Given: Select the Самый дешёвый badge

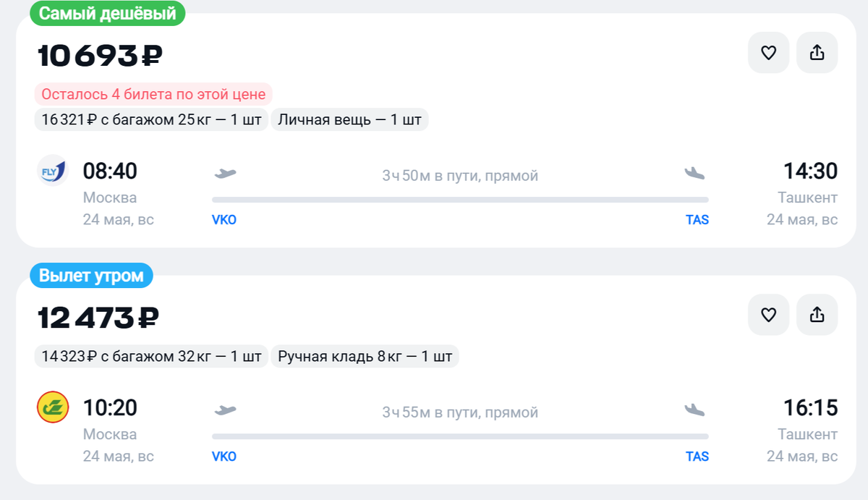Looking at the screenshot, I should pyautogui.click(x=106, y=12).
